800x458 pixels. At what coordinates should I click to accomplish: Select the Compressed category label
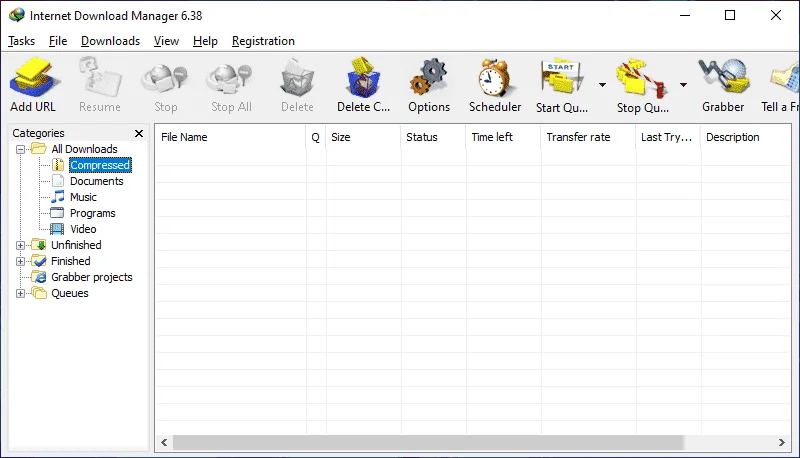[100, 165]
